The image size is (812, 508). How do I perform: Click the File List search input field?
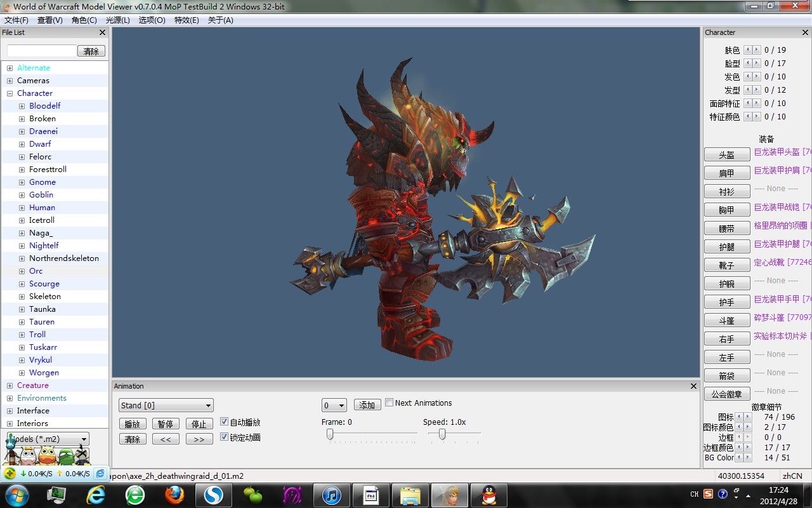42,51
